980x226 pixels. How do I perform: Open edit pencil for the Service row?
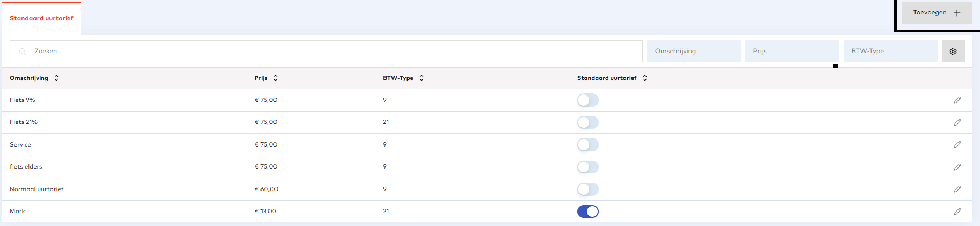click(x=957, y=145)
